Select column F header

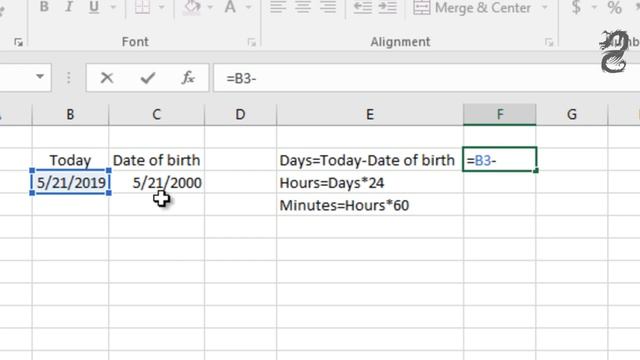point(500,114)
